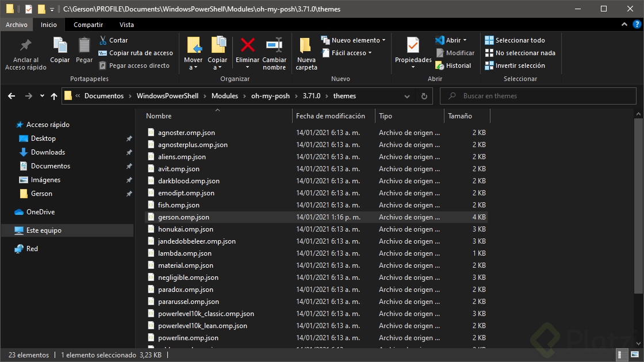Open the breadcrumb chevron next to oh-my-posh
The width and height of the screenshot is (644, 362).
[296, 96]
